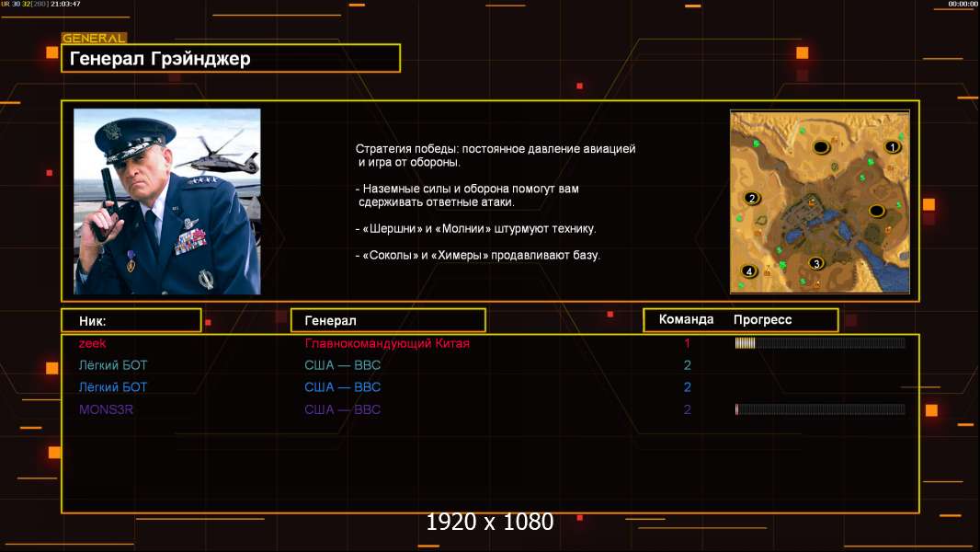Click the 'Генерал' column header
Image resolution: width=980 pixels, height=552 pixels.
point(330,321)
